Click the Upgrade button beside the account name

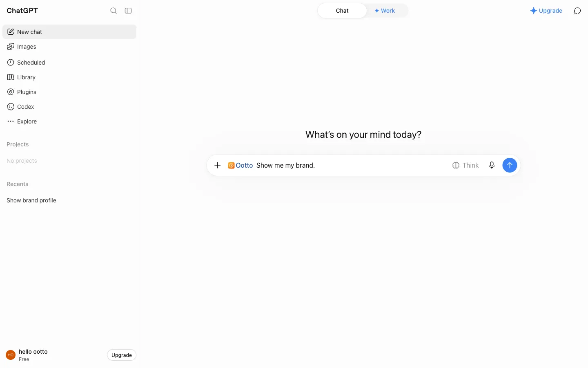coord(122,355)
